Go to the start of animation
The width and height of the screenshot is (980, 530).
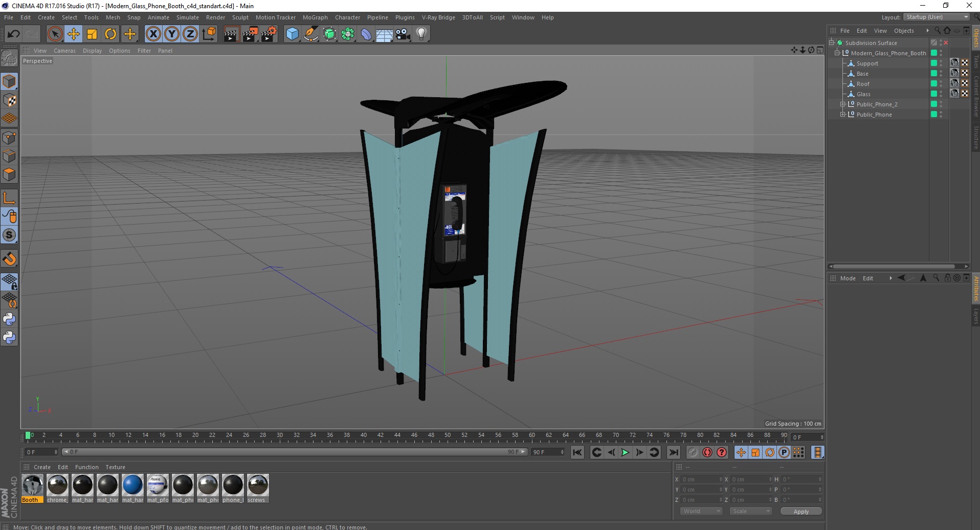tap(577, 452)
